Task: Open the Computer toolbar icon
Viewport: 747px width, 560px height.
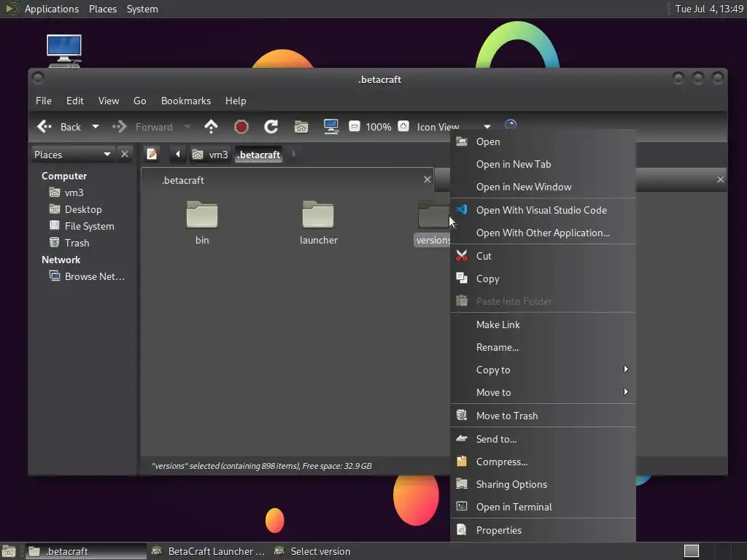Action: click(331, 127)
